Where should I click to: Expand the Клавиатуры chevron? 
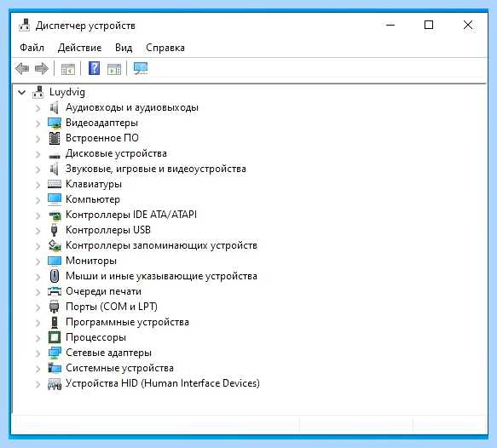tap(38, 185)
